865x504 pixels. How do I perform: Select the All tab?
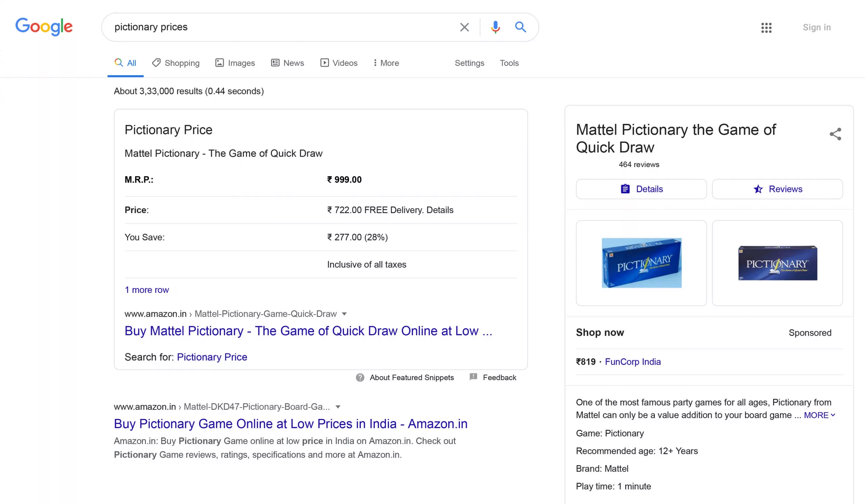(x=125, y=63)
